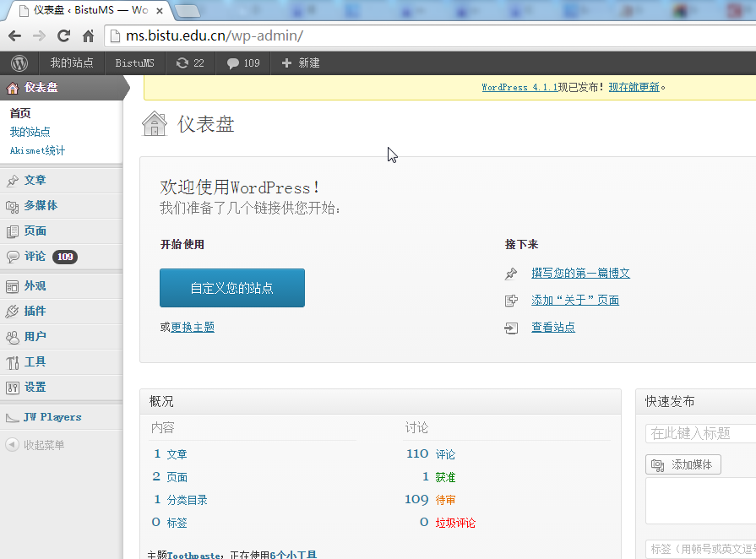Reload the page with refresh icon
This screenshot has height=559, width=756.
(63, 35)
